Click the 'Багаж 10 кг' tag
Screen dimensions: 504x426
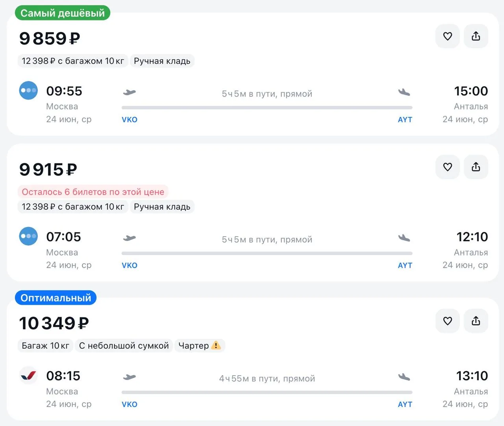[x=45, y=346]
